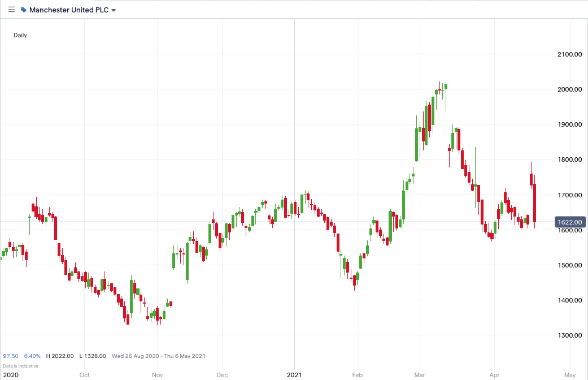Click the 2100.00 price axis label
The image size is (588, 380).
569,54
